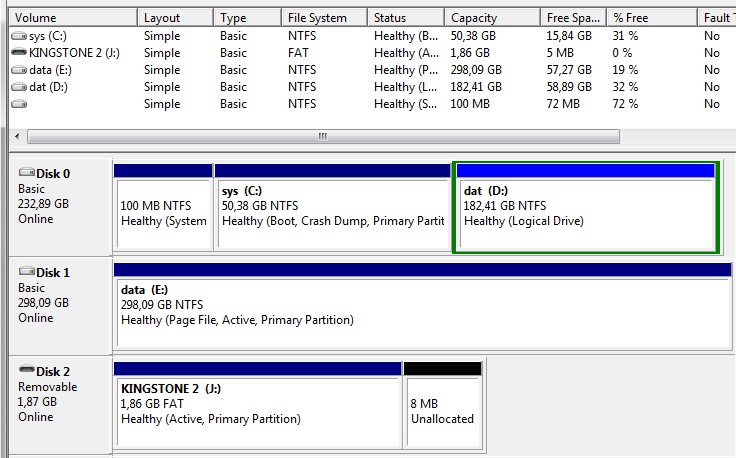
Task: Click the Disk 1 drive icon
Action: tap(27, 272)
